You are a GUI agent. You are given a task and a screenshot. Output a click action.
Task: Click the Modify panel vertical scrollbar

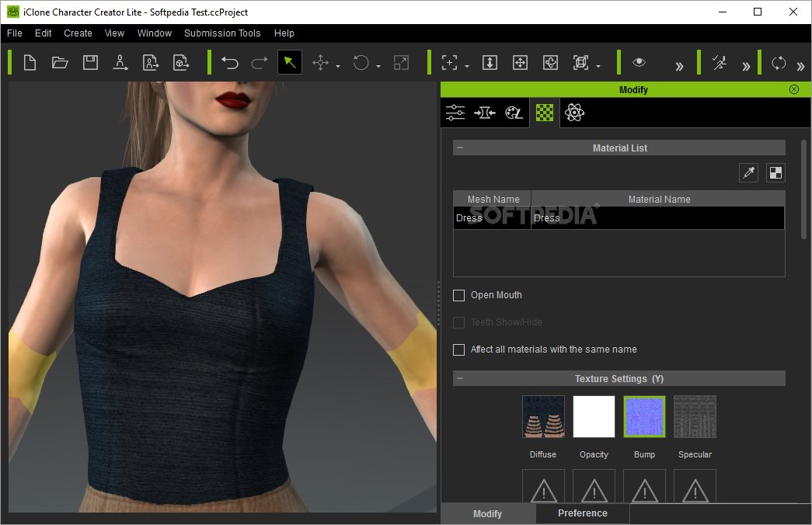coord(803,189)
